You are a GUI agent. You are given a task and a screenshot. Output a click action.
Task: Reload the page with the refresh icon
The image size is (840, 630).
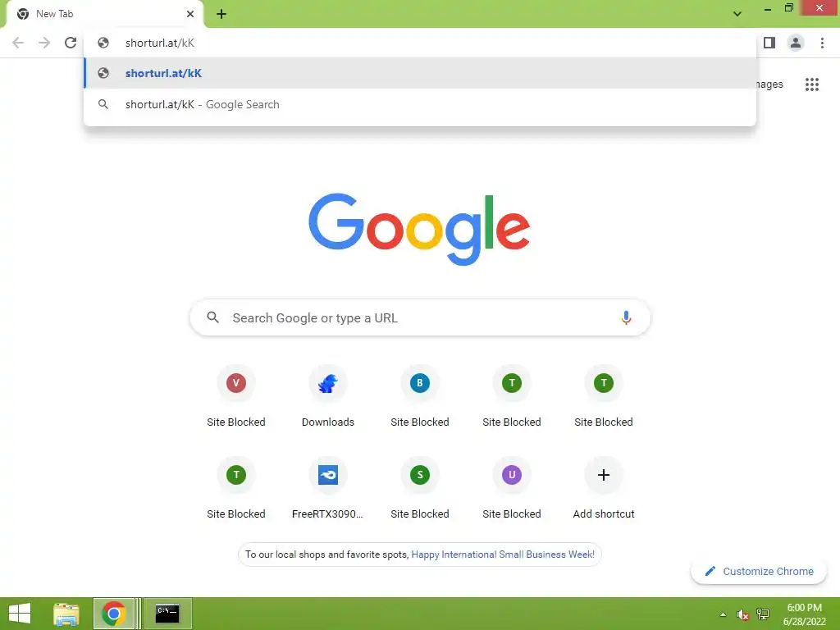pos(71,43)
